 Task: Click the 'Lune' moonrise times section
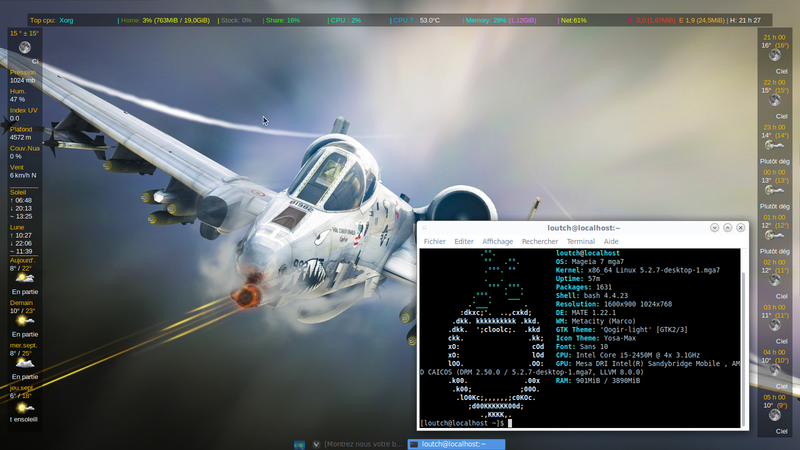pos(21,239)
